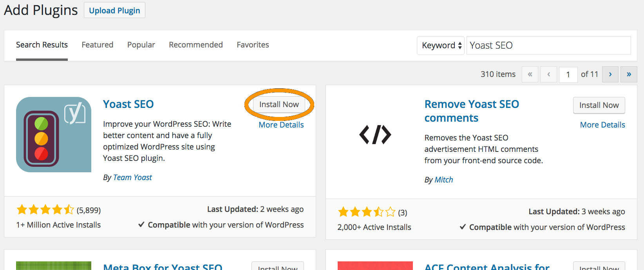Viewport: 644px width, 270px height.
Task: Open the Team Yoast author link
Action: click(132, 177)
